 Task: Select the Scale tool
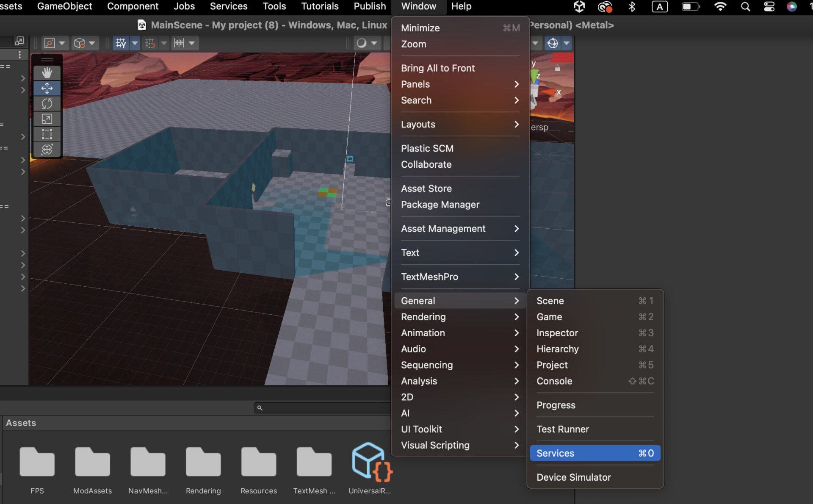pos(47,119)
